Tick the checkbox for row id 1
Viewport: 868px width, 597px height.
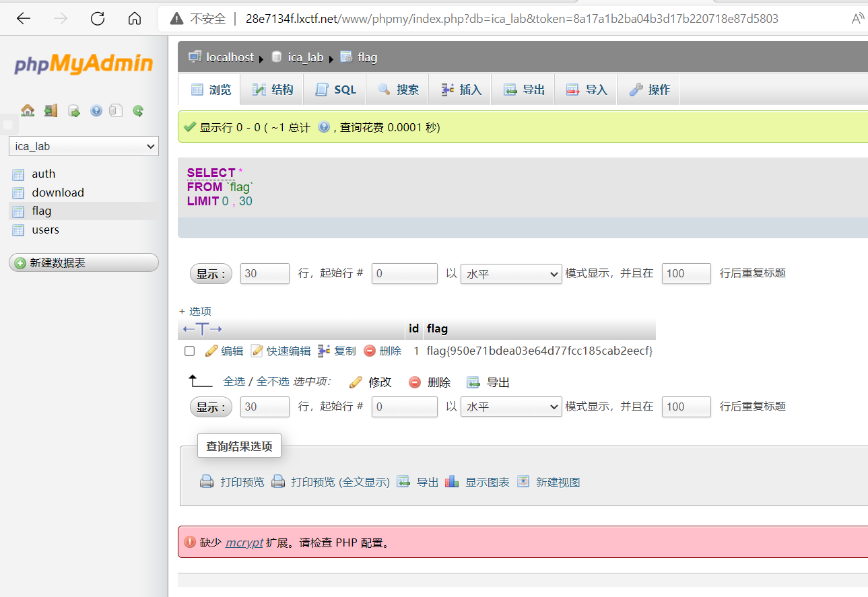click(190, 351)
